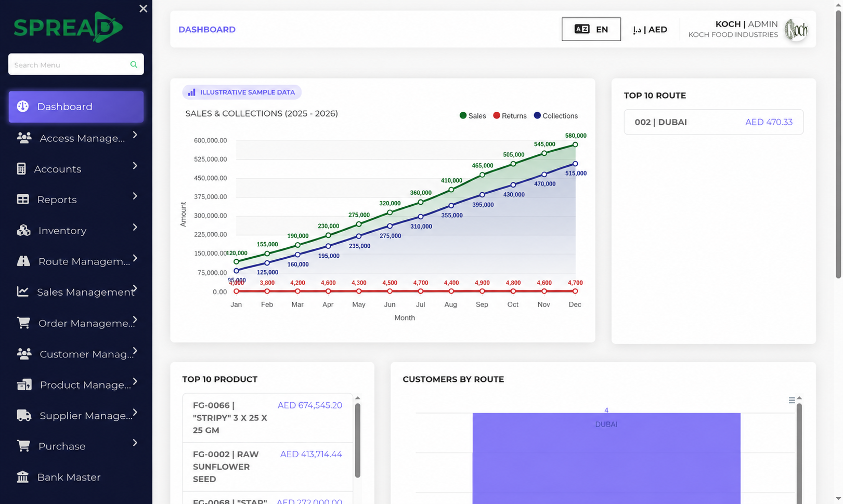Screen dimensions: 843x504
Task: Open the Sales Management menu item
Action: pos(76,292)
